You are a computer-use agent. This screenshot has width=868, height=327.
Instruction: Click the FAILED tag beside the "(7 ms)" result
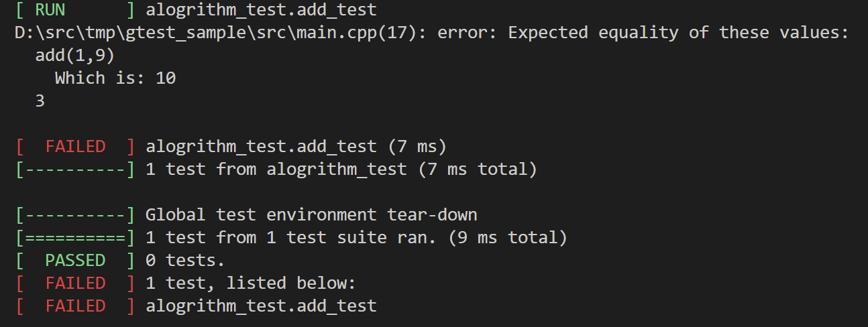[x=75, y=147]
